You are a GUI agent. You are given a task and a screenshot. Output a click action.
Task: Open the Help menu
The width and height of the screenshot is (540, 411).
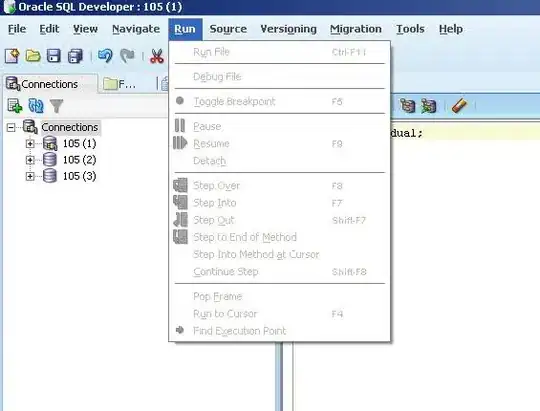pyautogui.click(x=451, y=29)
